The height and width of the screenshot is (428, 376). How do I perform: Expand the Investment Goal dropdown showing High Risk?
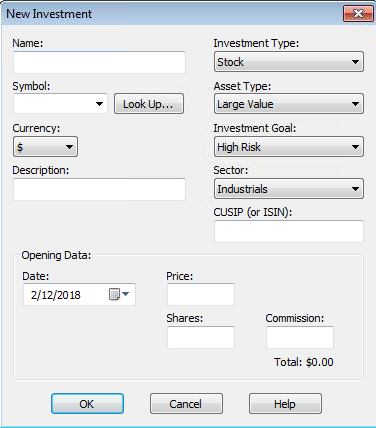click(289, 146)
